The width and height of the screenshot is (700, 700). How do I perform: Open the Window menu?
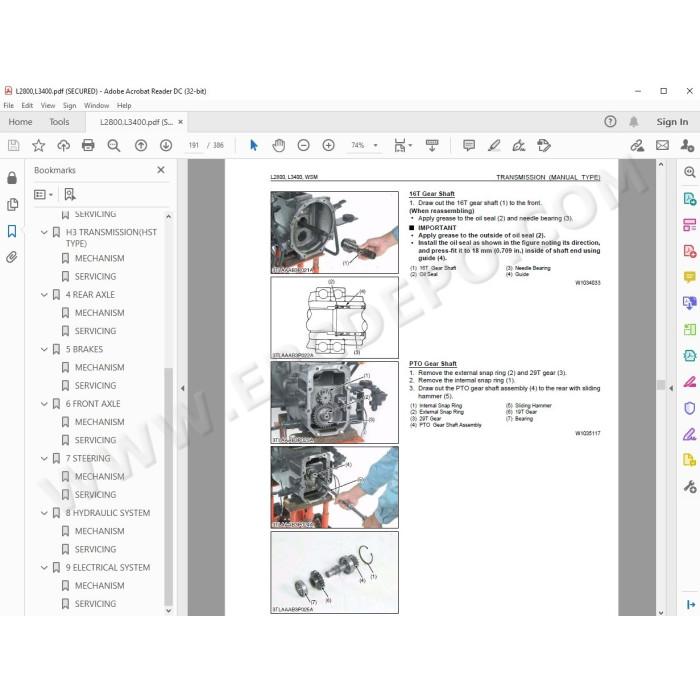96,105
